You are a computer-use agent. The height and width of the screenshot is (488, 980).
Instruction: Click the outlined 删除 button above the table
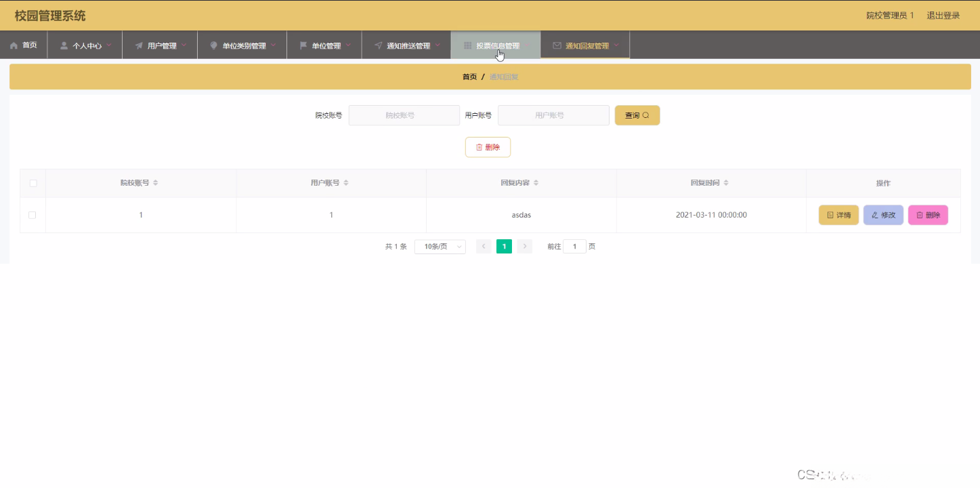488,147
